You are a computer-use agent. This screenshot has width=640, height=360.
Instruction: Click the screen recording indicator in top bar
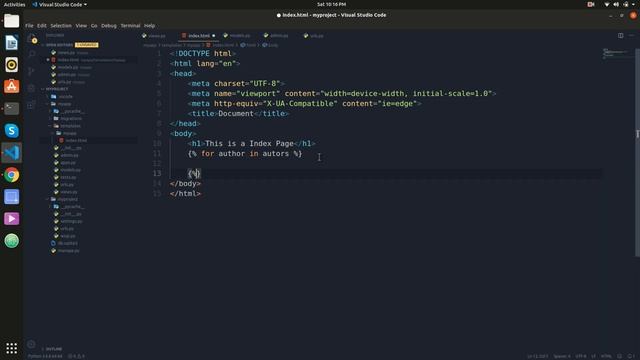pyautogui.click(x=591, y=4)
